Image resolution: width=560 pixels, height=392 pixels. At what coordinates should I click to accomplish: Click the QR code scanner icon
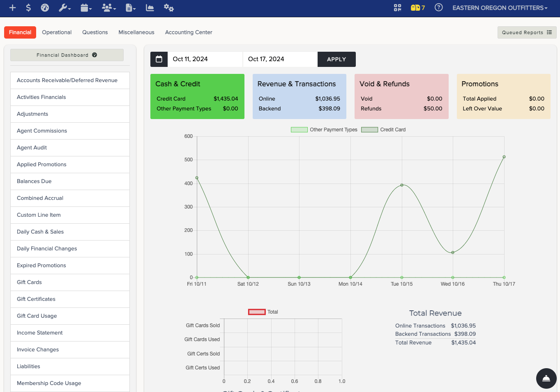tap(397, 8)
